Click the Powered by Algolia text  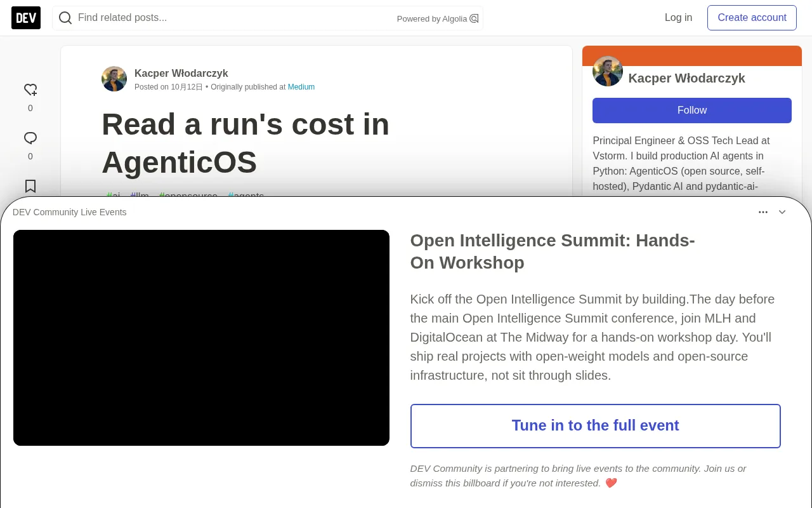point(432,19)
